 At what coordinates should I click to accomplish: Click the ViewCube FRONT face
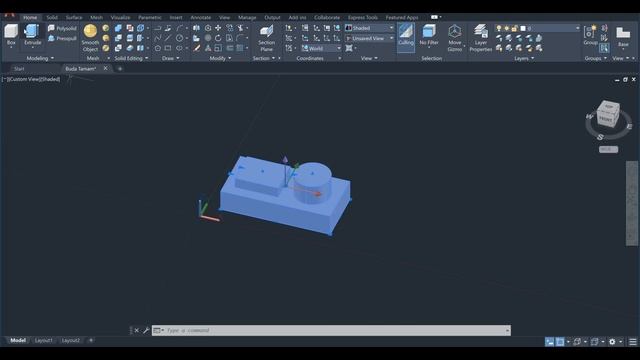coord(606,119)
